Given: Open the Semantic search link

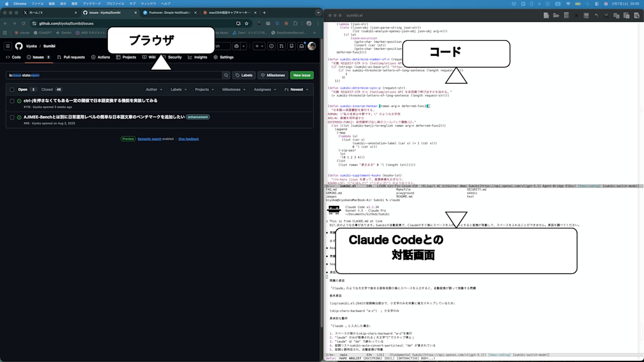Looking at the screenshot, I should coord(149,139).
